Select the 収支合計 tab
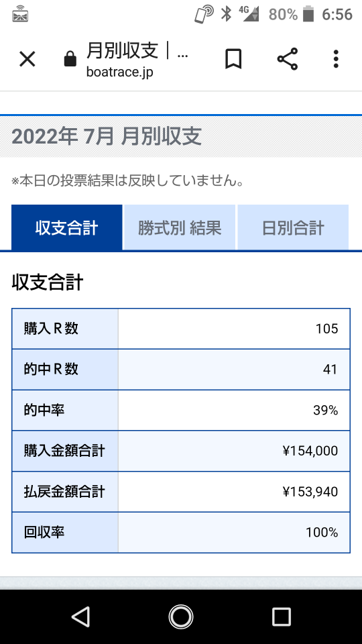 tap(66, 227)
